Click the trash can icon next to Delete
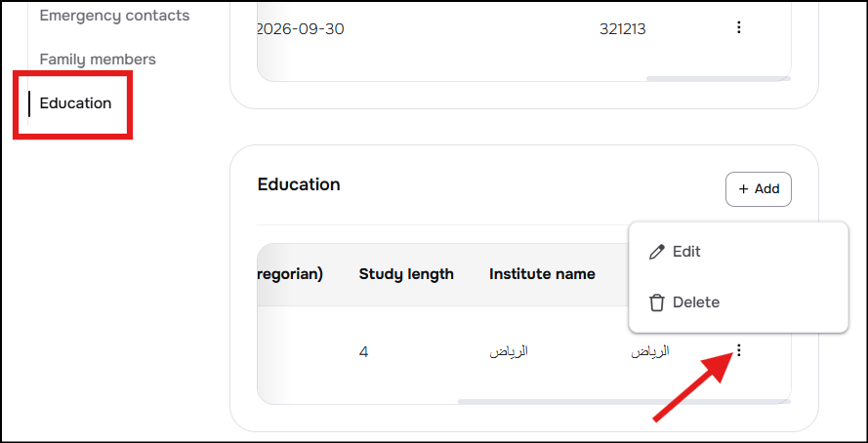 click(656, 303)
